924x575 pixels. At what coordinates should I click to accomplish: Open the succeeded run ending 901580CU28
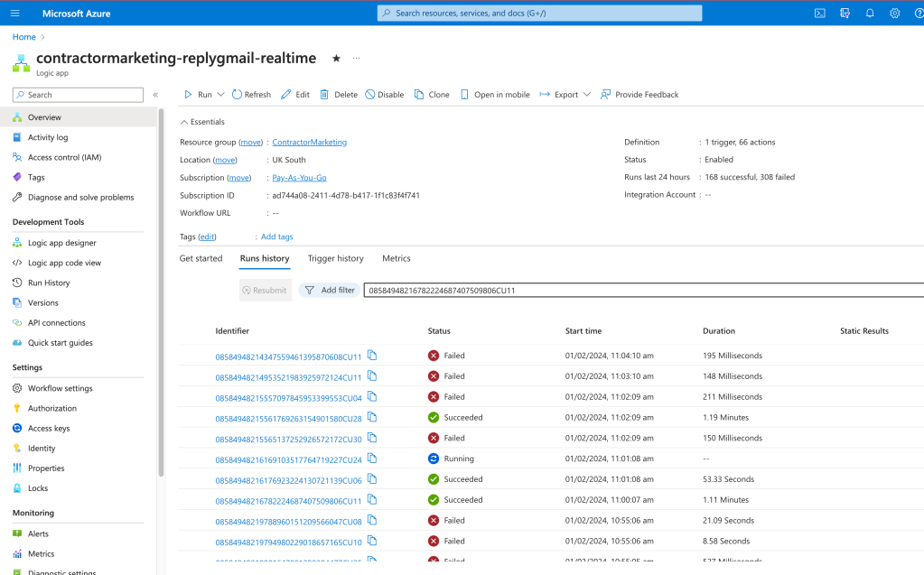[288, 419]
